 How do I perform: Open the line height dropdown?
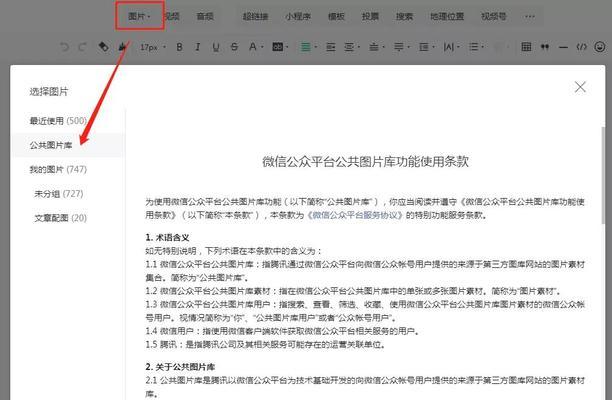426,47
